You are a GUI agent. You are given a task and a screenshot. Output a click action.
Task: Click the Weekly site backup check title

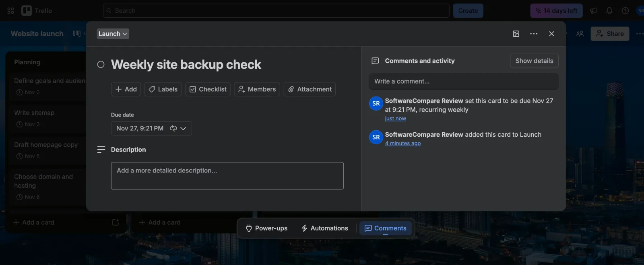(186, 64)
